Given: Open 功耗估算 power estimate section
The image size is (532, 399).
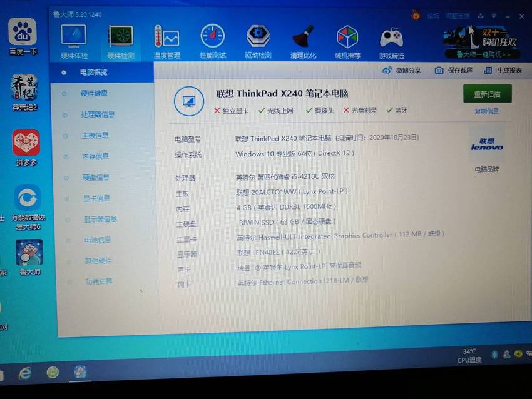Looking at the screenshot, I should tap(99, 281).
